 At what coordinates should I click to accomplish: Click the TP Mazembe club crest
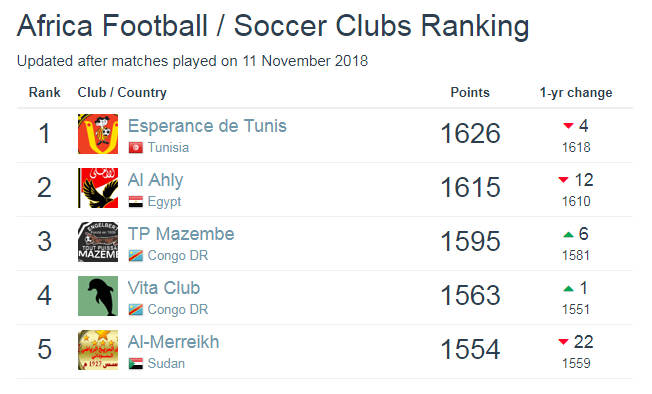click(x=98, y=242)
